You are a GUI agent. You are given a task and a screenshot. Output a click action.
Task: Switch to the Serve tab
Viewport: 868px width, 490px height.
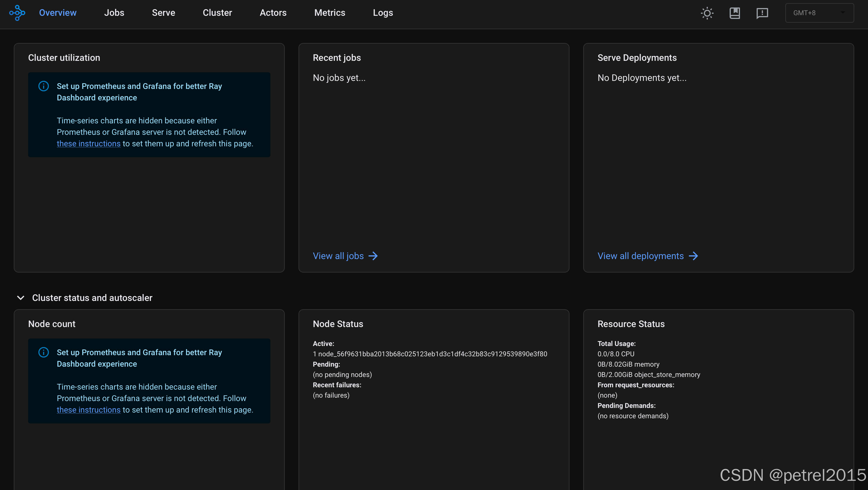[x=163, y=13]
